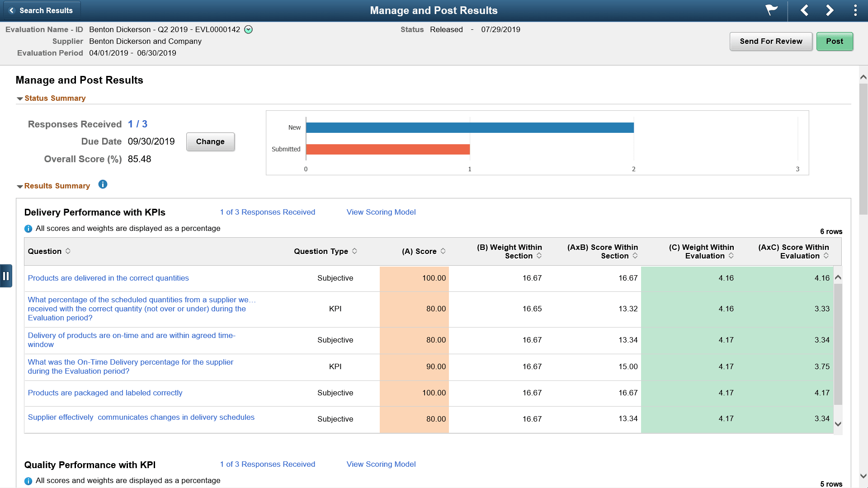The image size is (868, 488).
Task: Open View Scoring Model for Delivery Performance
Action: [x=381, y=212]
